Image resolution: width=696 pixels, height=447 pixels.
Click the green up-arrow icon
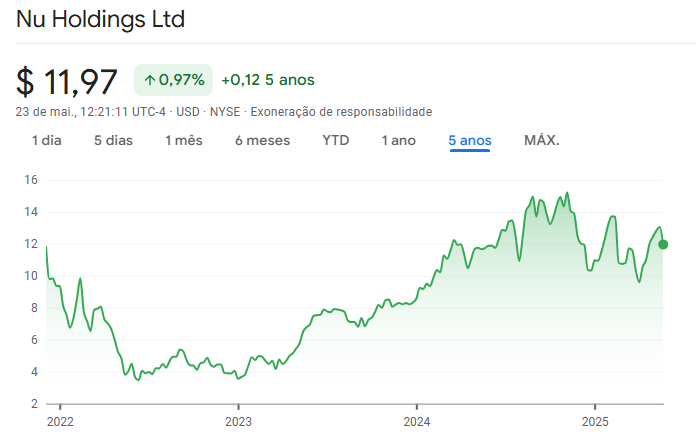pyautogui.click(x=150, y=79)
